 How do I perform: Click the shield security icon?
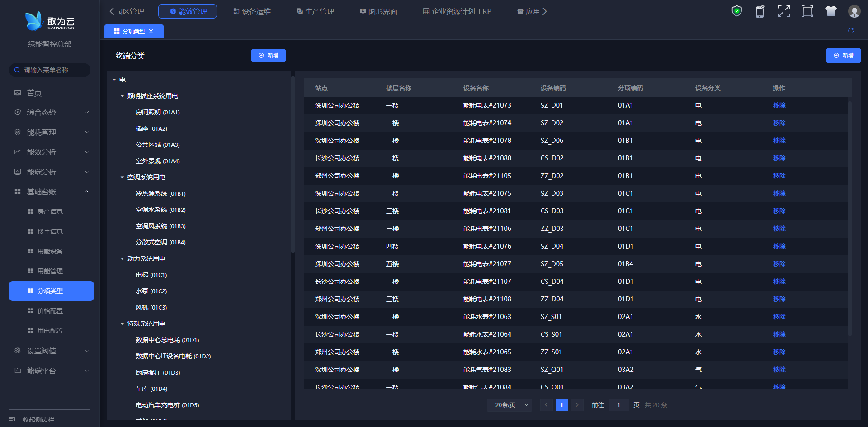point(736,11)
